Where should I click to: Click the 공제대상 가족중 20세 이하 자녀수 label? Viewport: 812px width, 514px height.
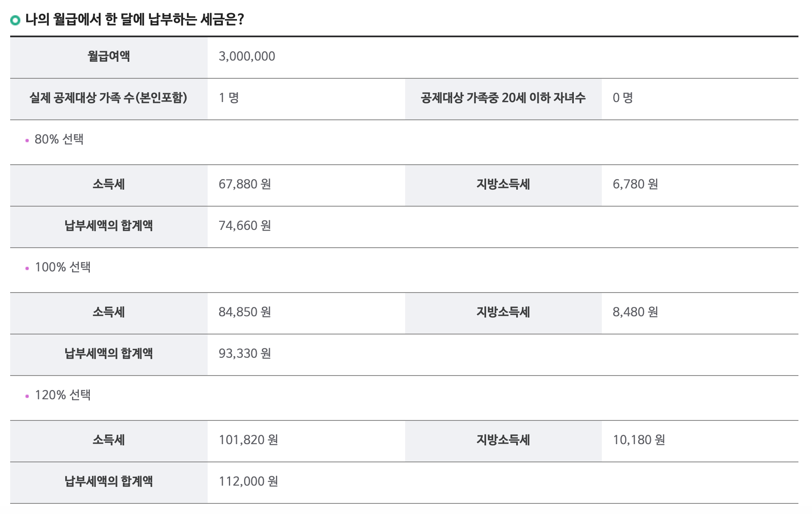point(503,98)
